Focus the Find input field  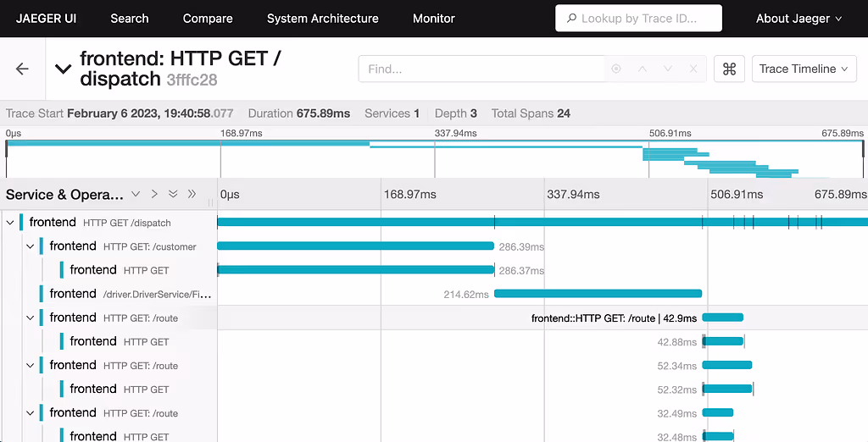click(x=481, y=69)
